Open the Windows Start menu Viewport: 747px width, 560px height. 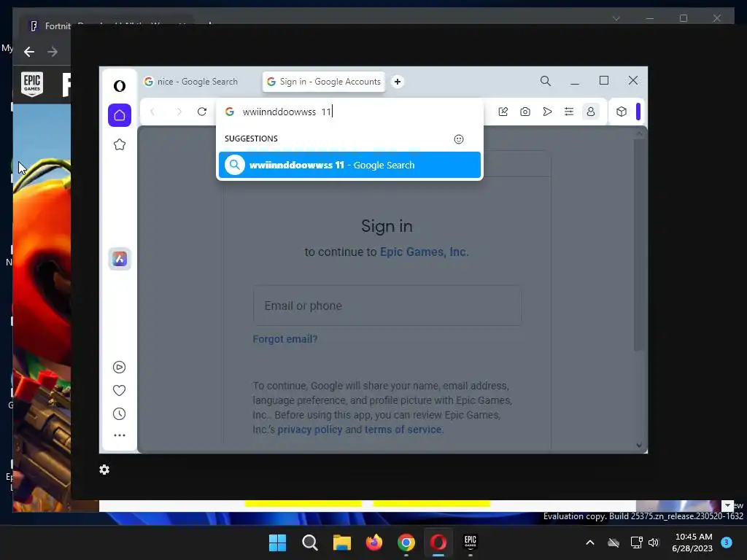pos(277,542)
